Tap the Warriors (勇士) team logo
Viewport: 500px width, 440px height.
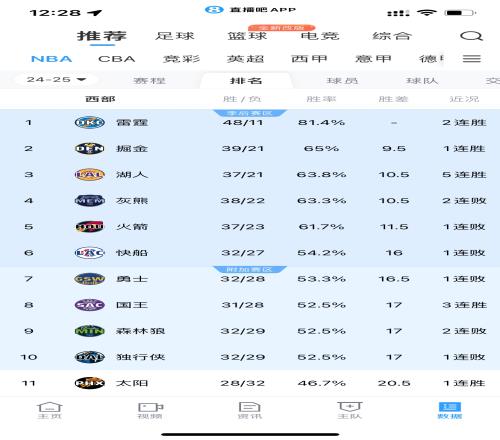(89, 279)
